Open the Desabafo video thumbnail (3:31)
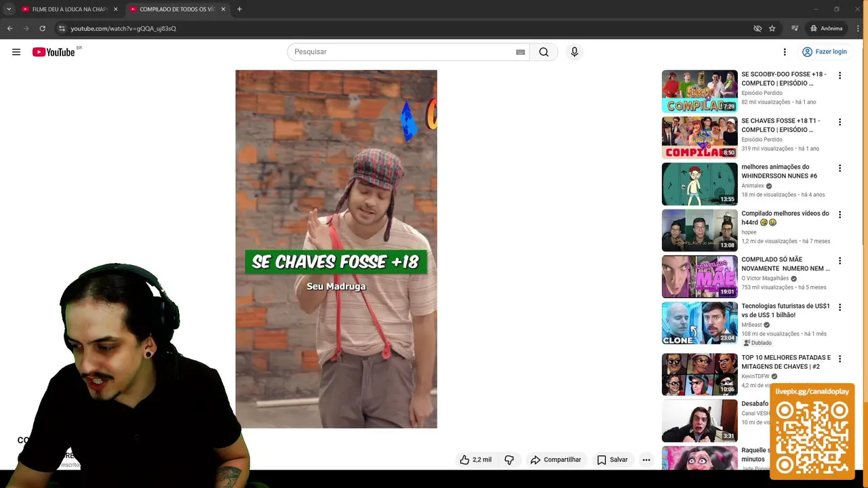The height and width of the screenshot is (488, 868). coord(699,420)
